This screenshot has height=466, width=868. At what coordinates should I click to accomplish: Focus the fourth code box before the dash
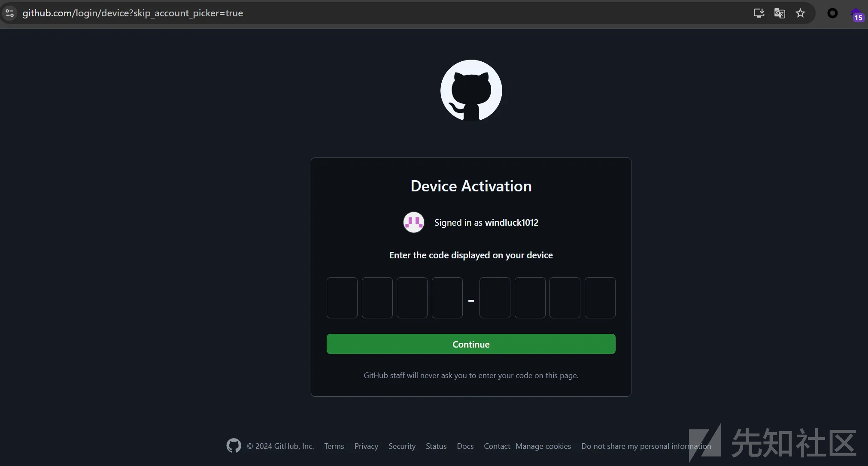point(447,298)
